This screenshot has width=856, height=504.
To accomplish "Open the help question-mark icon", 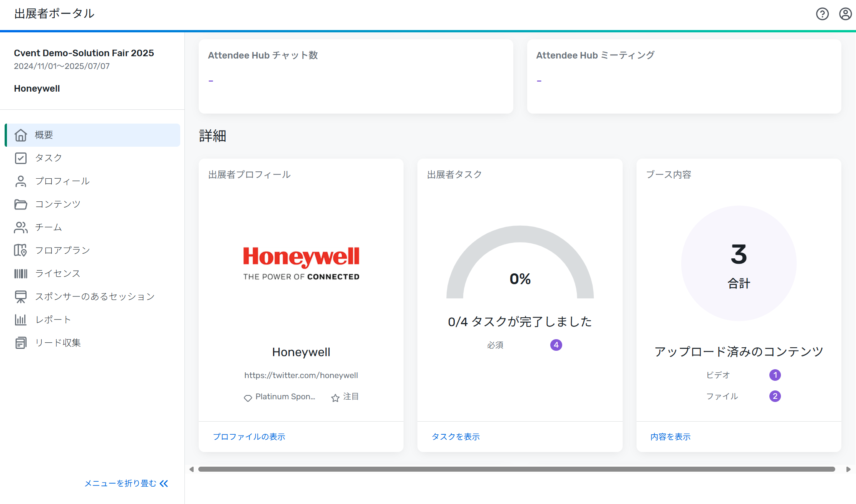I will pyautogui.click(x=822, y=14).
